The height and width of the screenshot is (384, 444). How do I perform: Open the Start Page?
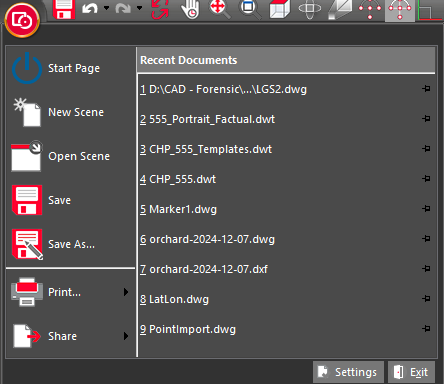point(71,68)
